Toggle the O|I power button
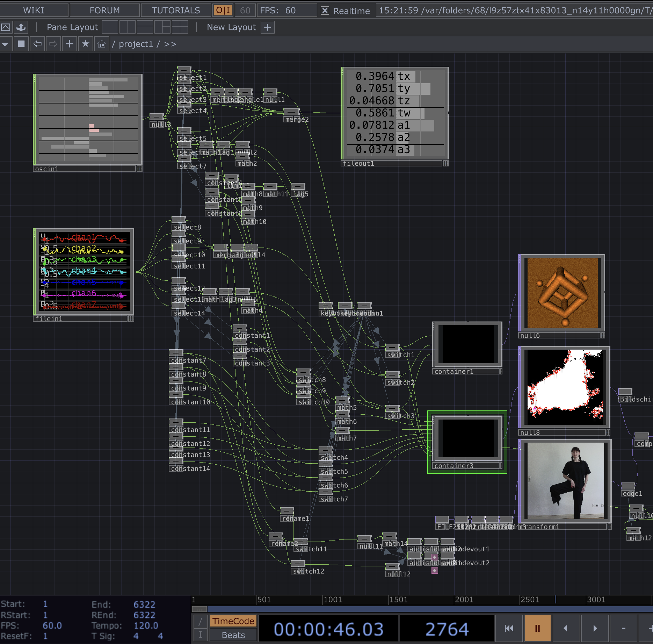 pyautogui.click(x=223, y=10)
